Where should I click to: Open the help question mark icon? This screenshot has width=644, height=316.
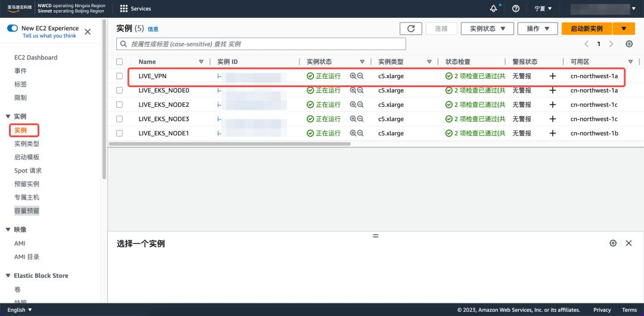click(516, 8)
